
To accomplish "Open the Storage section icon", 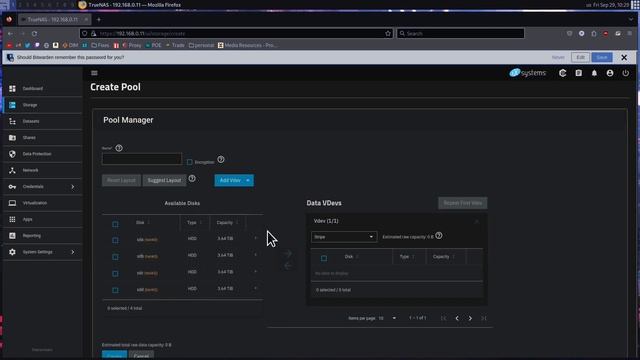I will click(x=12, y=105).
